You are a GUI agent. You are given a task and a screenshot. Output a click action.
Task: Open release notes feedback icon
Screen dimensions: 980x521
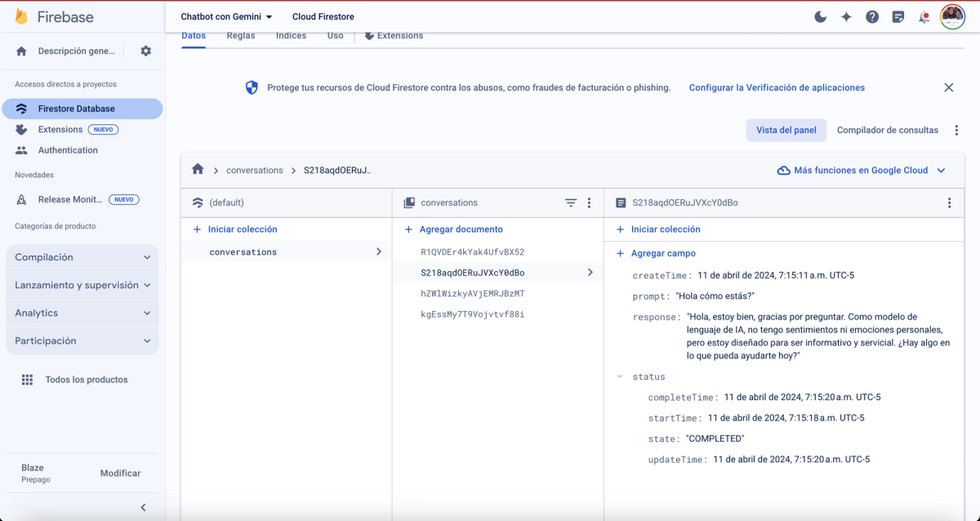click(898, 16)
